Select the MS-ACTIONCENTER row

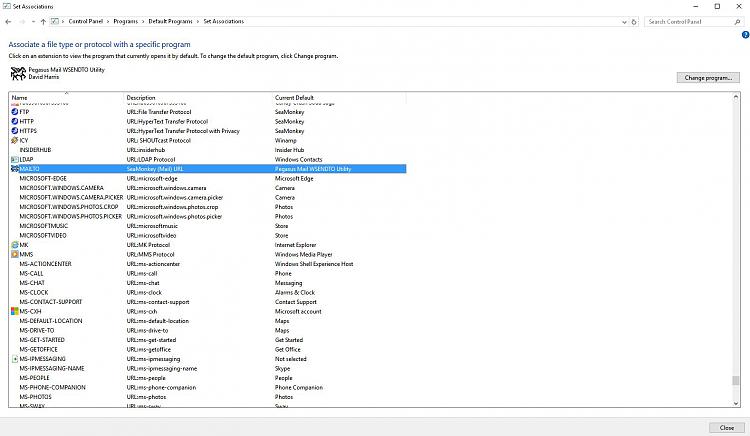208,264
